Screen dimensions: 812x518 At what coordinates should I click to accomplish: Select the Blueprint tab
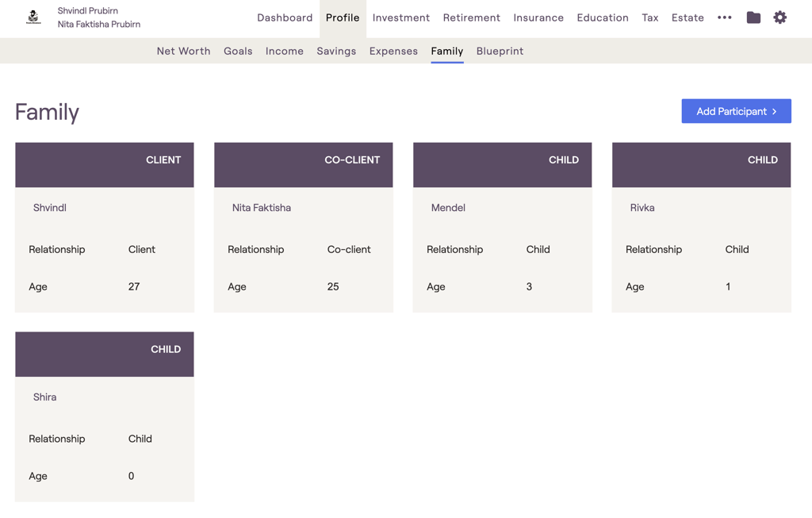500,51
